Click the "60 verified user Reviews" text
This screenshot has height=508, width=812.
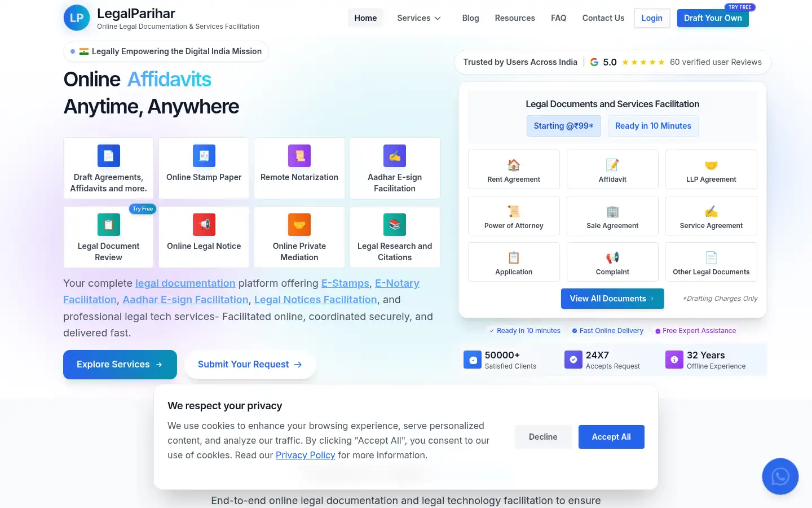(716, 62)
